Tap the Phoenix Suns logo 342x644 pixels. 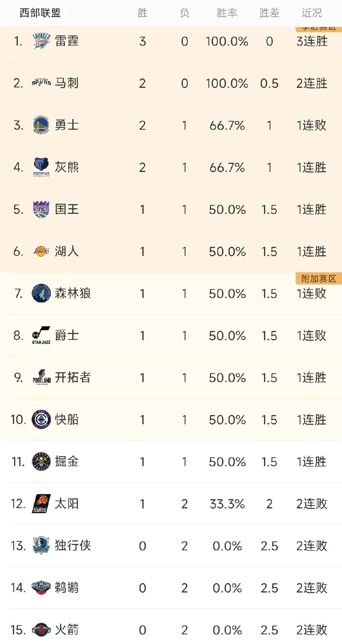(41, 504)
